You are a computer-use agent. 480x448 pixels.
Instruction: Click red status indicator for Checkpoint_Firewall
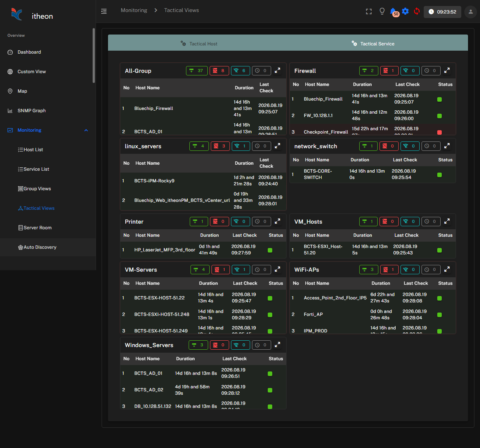pos(439,132)
